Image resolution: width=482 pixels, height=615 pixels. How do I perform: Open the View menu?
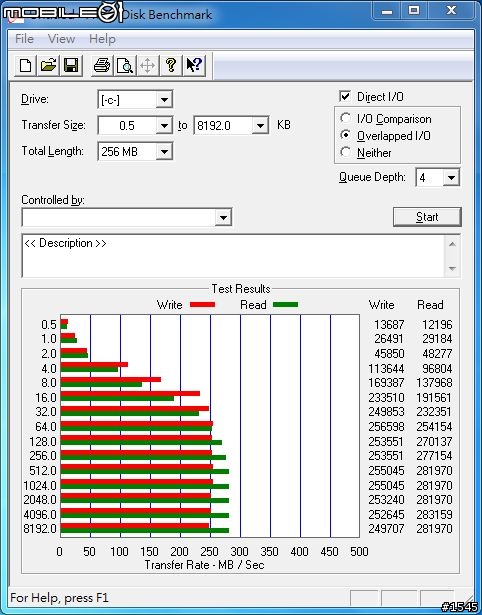click(61, 39)
